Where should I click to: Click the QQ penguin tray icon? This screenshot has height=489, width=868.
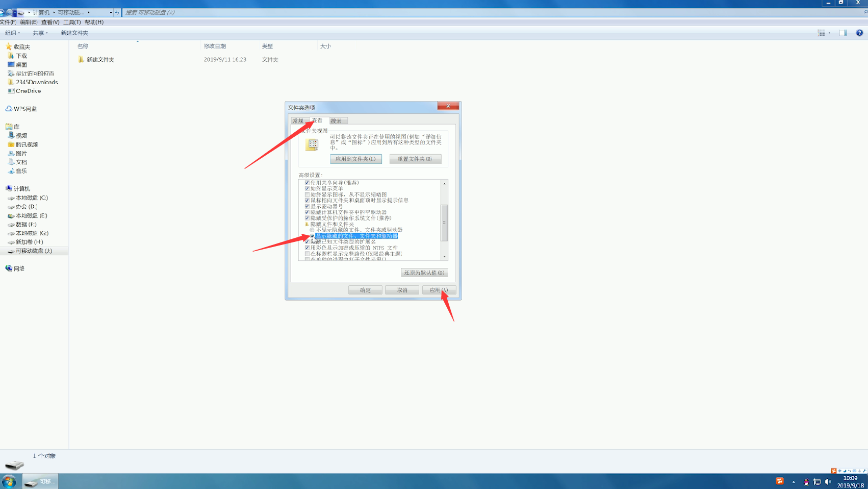point(806,482)
